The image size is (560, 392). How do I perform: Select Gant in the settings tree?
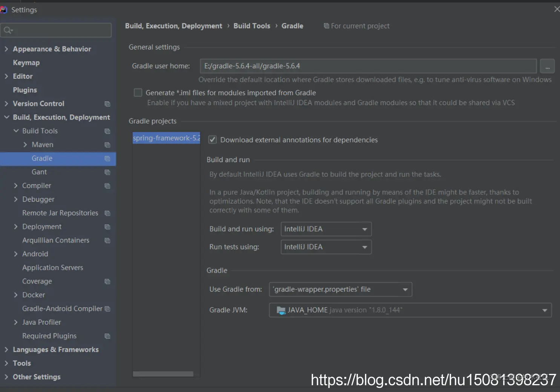(x=39, y=172)
